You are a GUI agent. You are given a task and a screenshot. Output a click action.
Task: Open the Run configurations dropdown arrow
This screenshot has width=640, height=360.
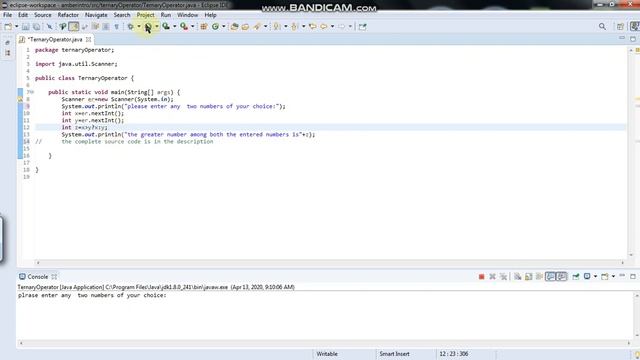[x=157, y=27]
